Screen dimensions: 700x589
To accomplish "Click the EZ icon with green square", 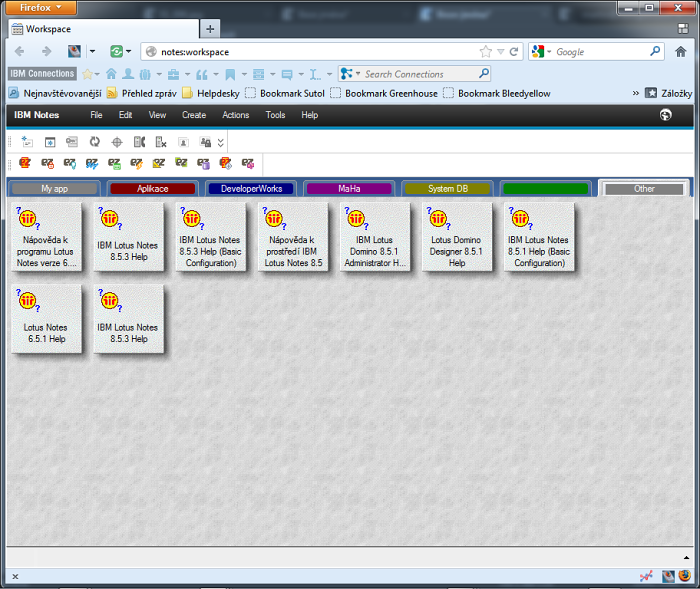I will 181,163.
